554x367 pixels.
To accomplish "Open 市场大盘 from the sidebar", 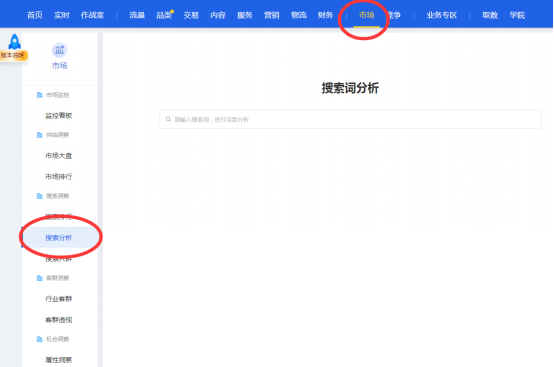I will click(59, 156).
